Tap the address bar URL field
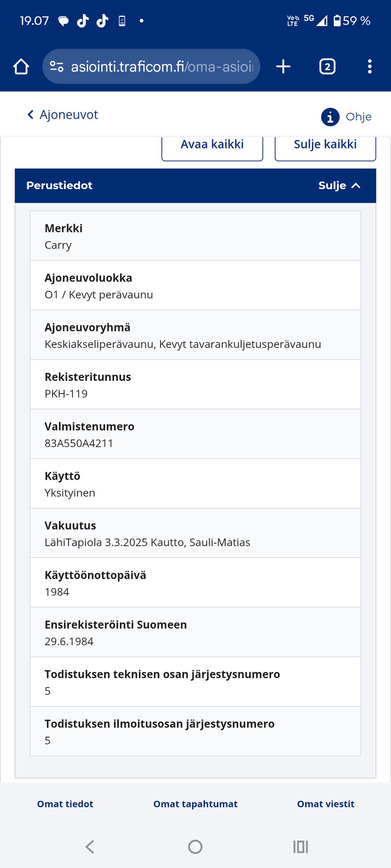Image resolution: width=391 pixels, height=868 pixels. click(x=162, y=67)
